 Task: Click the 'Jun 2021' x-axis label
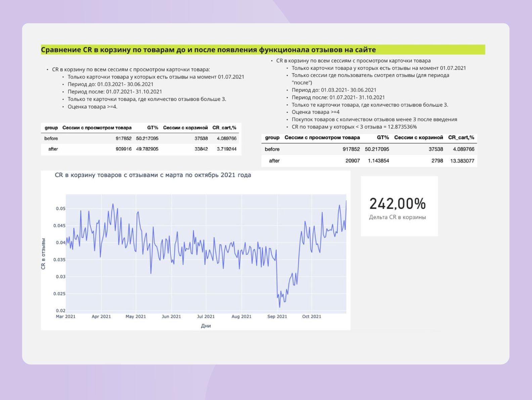coord(171,316)
